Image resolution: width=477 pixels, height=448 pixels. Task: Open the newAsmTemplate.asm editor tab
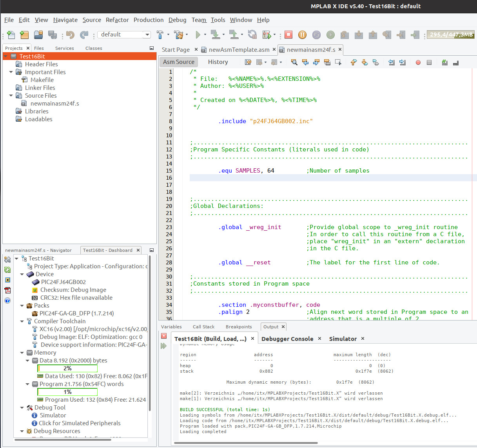click(239, 50)
